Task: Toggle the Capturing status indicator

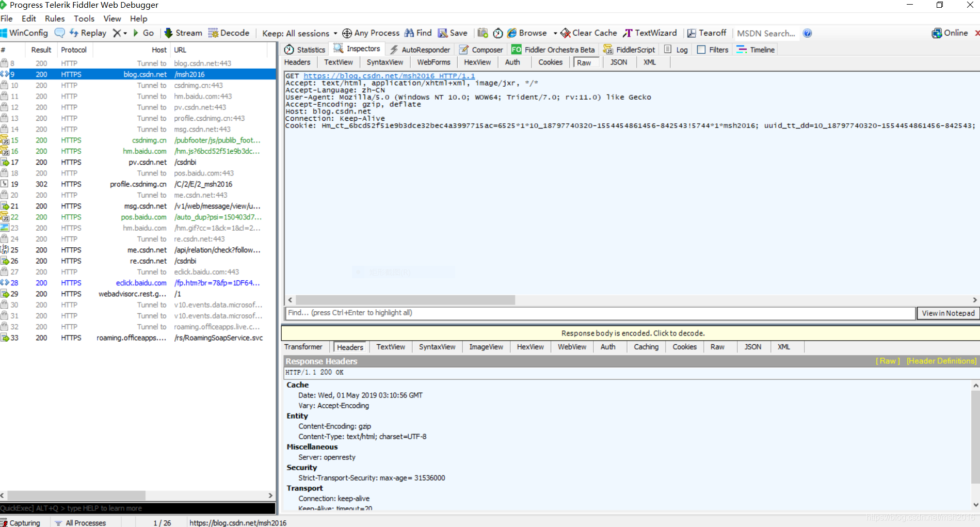Action: point(21,523)
